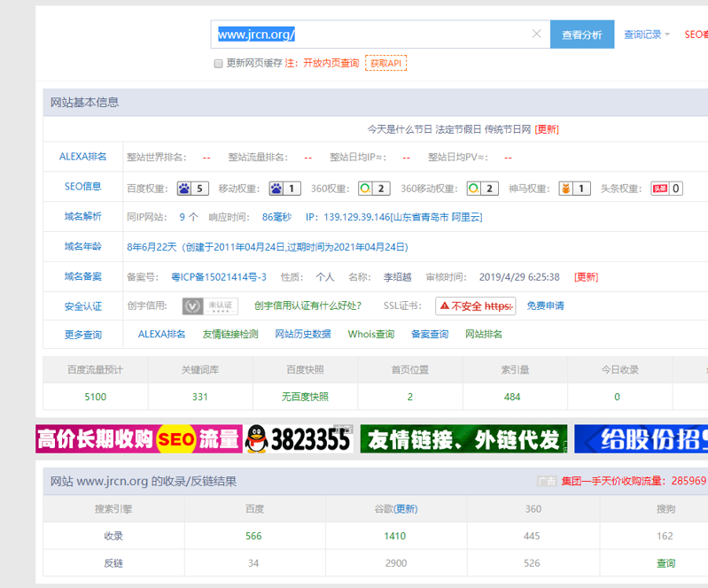Open the 安全认证 row label
This screenshot has width=708, height=588.
(83, 306)
